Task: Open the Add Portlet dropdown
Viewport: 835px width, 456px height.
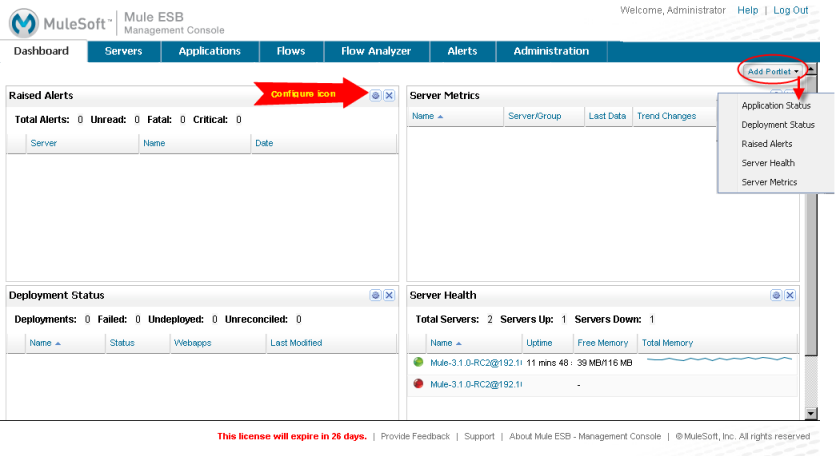Action: (x=773, y=72)
